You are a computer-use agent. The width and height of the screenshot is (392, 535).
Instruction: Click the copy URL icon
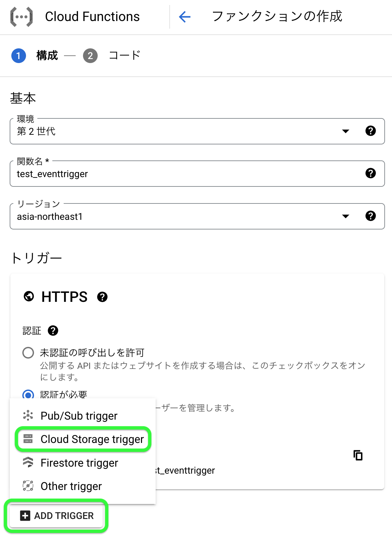358,455
